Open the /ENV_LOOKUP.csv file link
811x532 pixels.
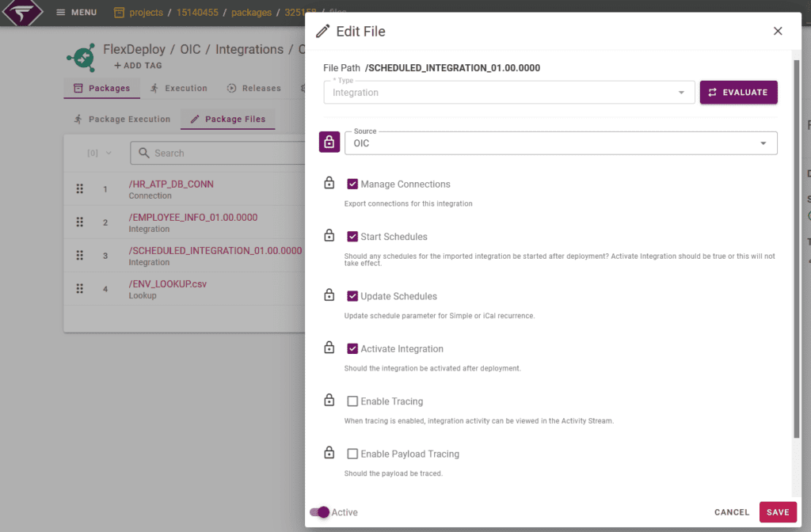168,284
